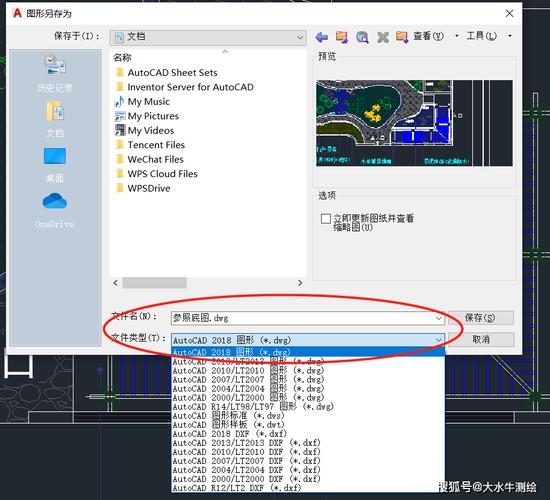550x500 pixels.
Task: Choose AutoCAD 2010/LT2010 图形 (*.dwg)
Action: (308, 370)
